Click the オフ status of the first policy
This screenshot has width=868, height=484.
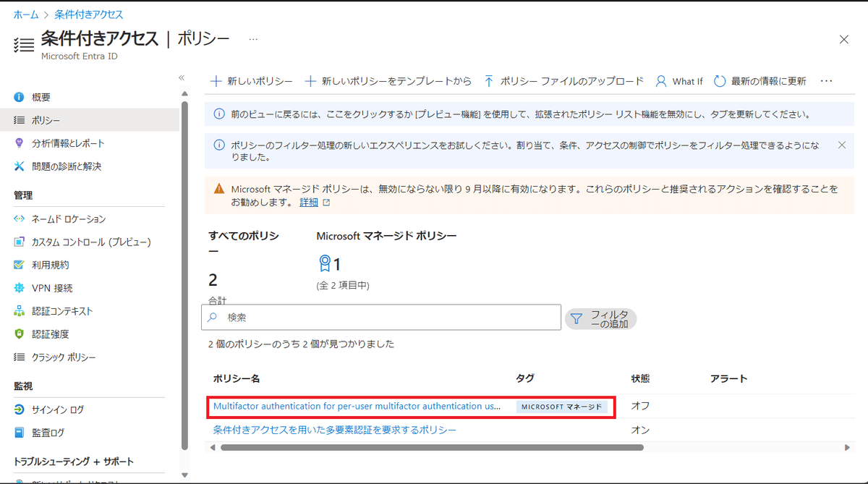coord(640,407)
